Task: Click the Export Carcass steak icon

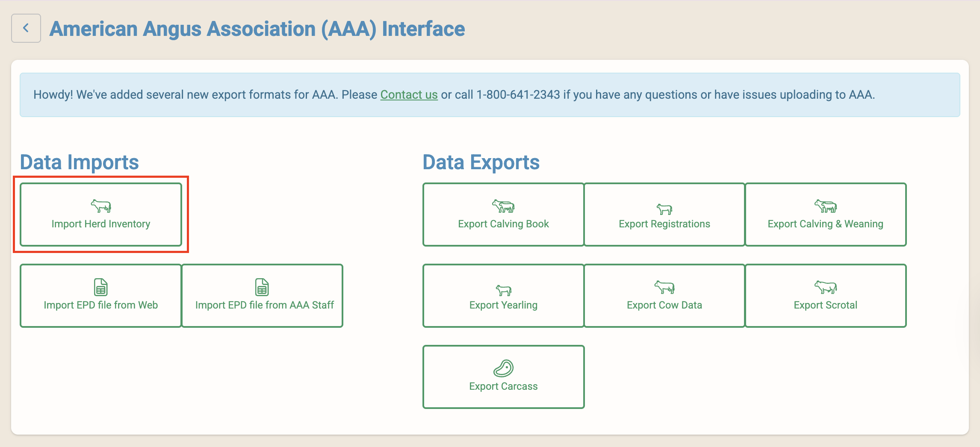Action: click(503, 368)
